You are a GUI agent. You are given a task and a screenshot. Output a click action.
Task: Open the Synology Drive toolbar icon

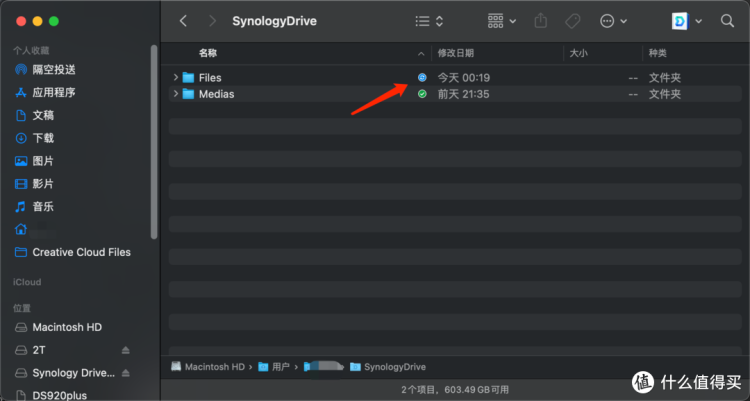pos(680,21)
